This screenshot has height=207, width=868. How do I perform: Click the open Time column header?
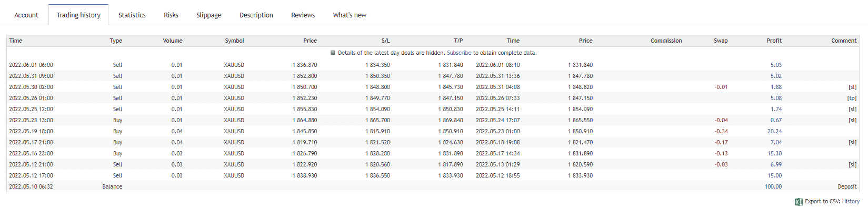16,41
